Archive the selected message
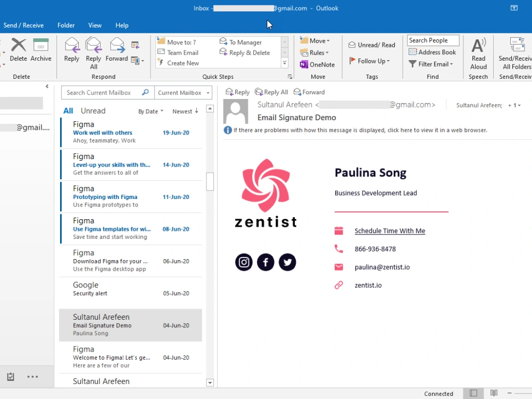This screenshot has width=532, height=399. pos(41,49)
